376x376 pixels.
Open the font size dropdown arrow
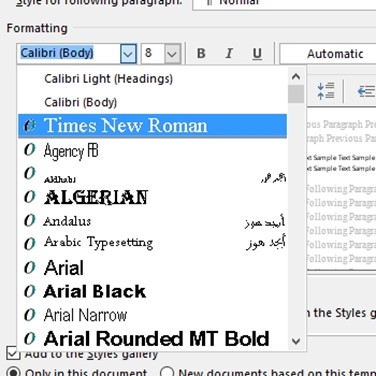point(172,54)
